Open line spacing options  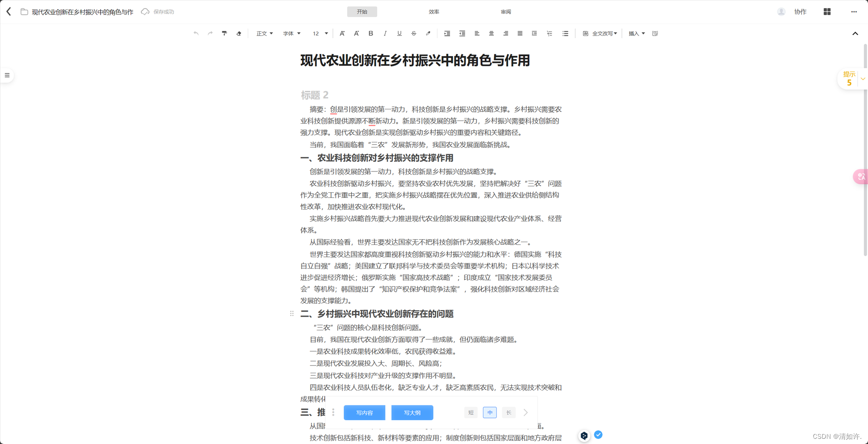pyautogui.click(x=534, y=33)
